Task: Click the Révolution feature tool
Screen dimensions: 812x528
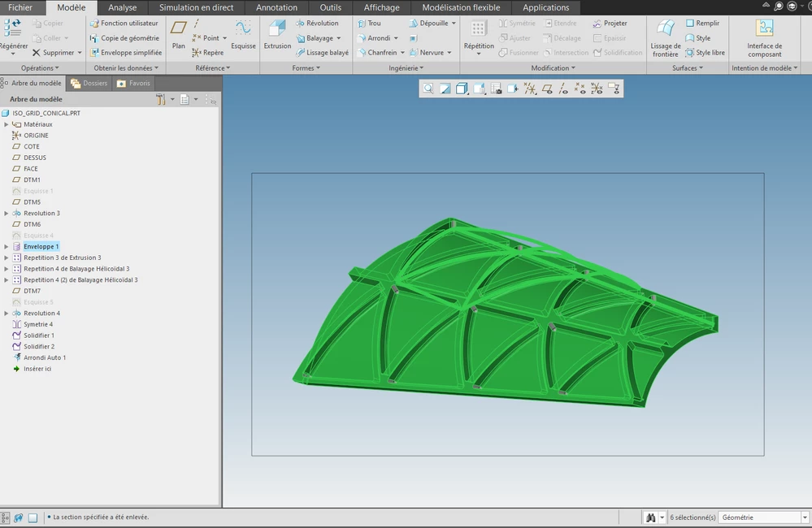Action: (x=317, y=24)
